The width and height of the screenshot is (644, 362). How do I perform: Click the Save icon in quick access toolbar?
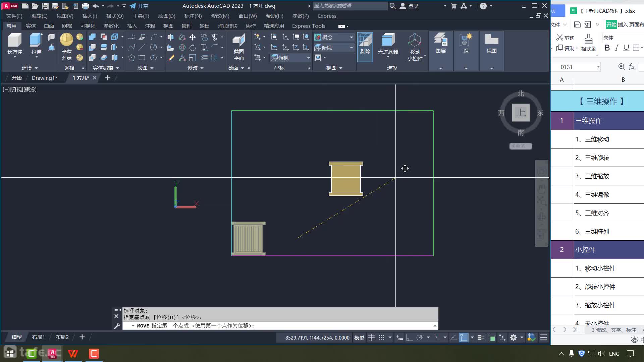45,6
